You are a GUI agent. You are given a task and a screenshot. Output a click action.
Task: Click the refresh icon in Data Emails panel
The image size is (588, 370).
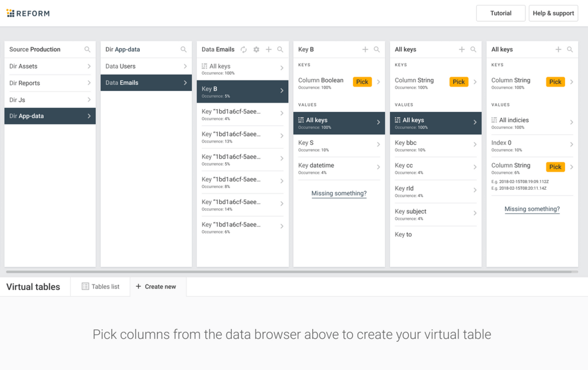click(243, 49)
